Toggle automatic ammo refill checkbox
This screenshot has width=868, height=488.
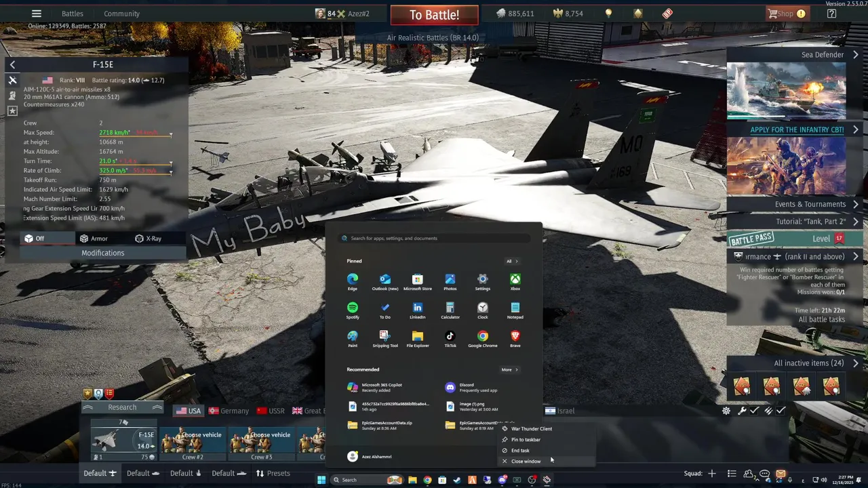pos(781,411)
